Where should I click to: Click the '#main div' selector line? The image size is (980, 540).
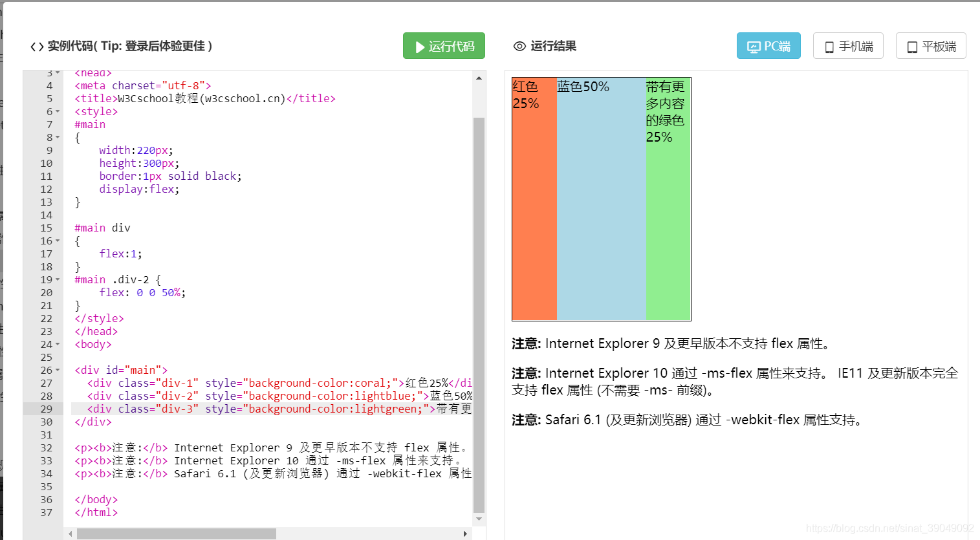click(x=102, y=228)
